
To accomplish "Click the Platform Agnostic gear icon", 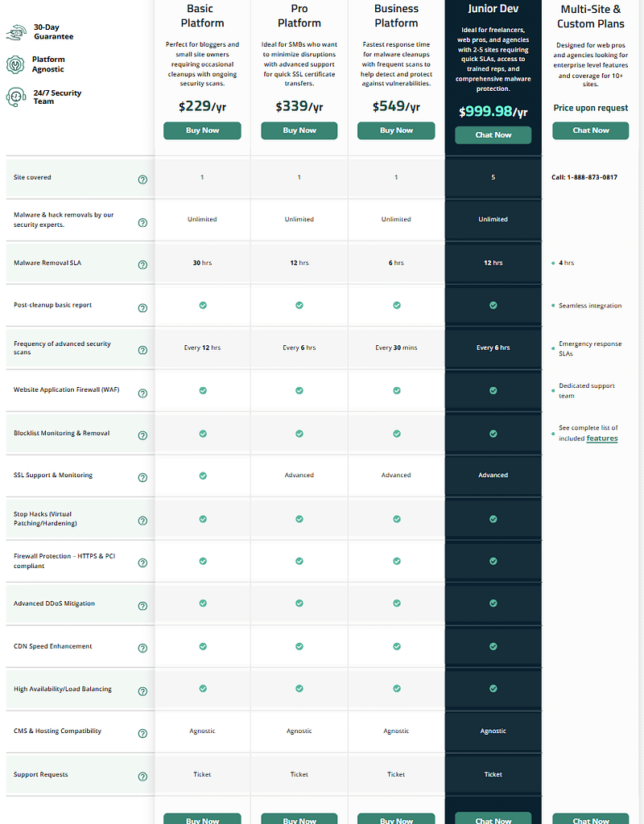I will point(15,64).
